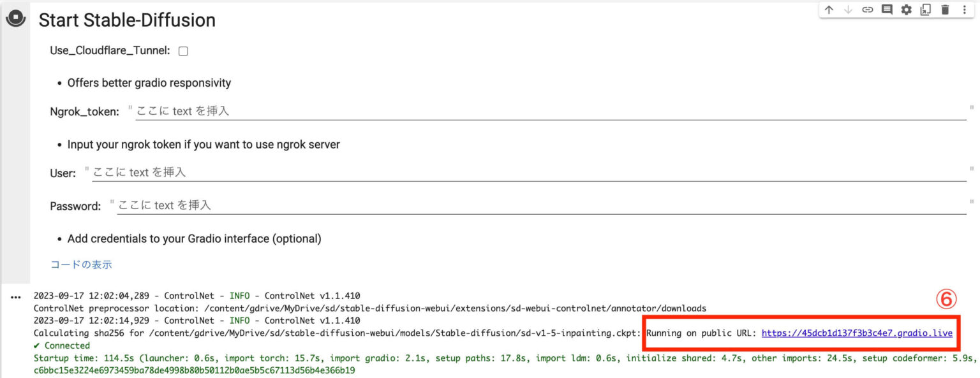This screenshot has width=980, height=378.
Task: Click the Ngrok_token input field
Action: (549, 111)
